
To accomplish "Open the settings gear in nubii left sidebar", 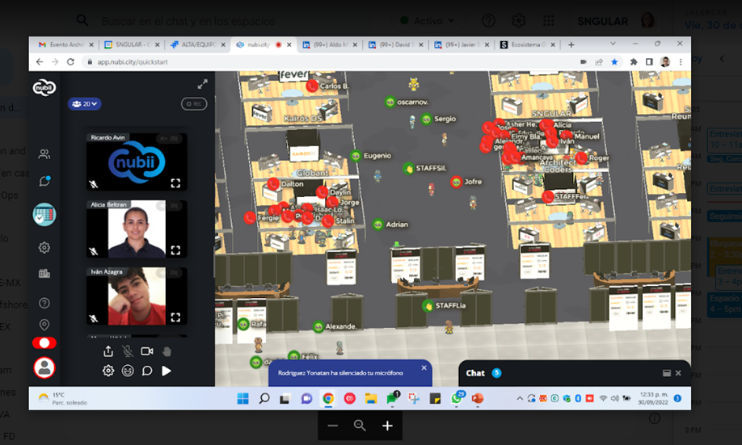I will (44, 247).
